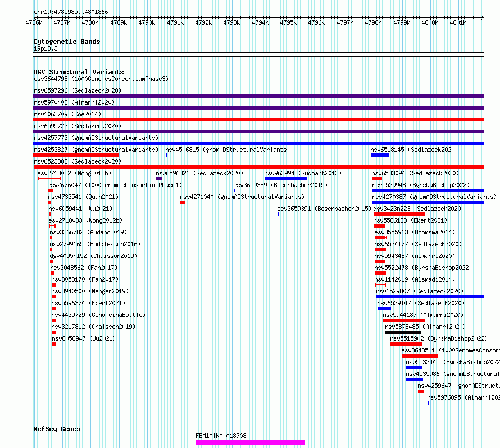
Task: Select the nsv4257773 gnomAD blue variant bar
Action: (x=258, y=143)
